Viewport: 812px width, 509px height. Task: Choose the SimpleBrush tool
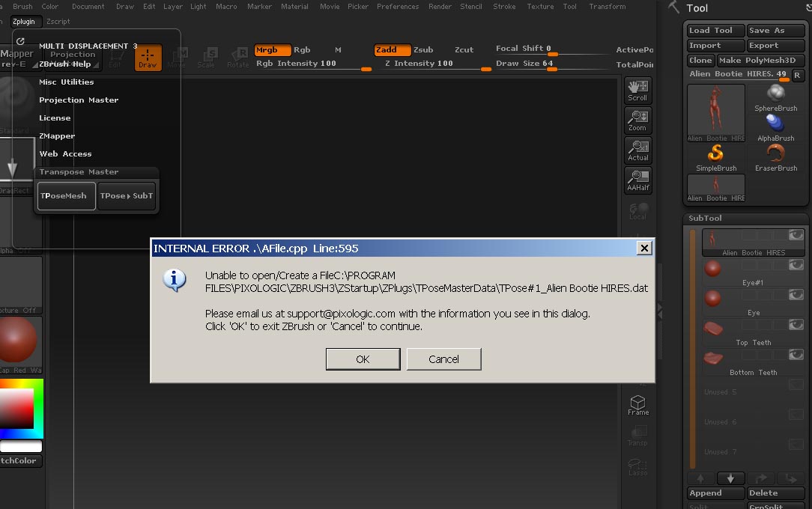pyautogui.click(x=716, y=158)
